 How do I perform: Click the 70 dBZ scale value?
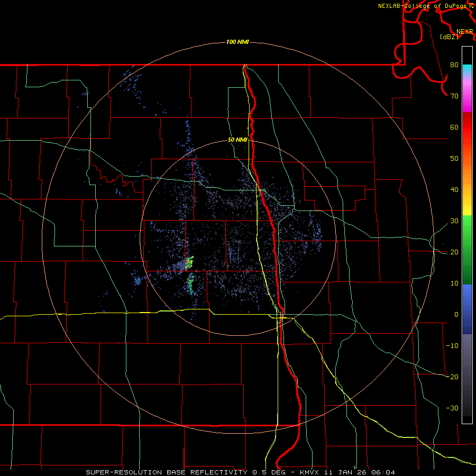[x=454, y=96]
